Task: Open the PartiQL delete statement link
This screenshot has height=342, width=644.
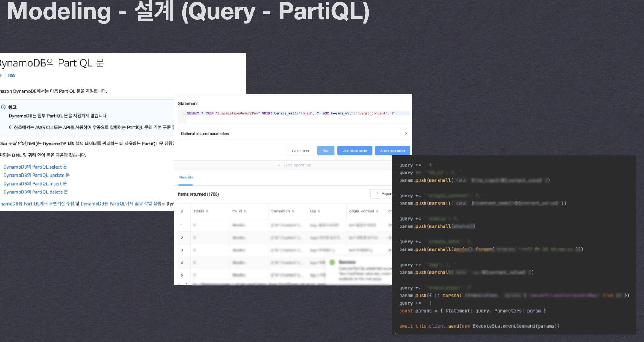Action: tap(36, 192)
